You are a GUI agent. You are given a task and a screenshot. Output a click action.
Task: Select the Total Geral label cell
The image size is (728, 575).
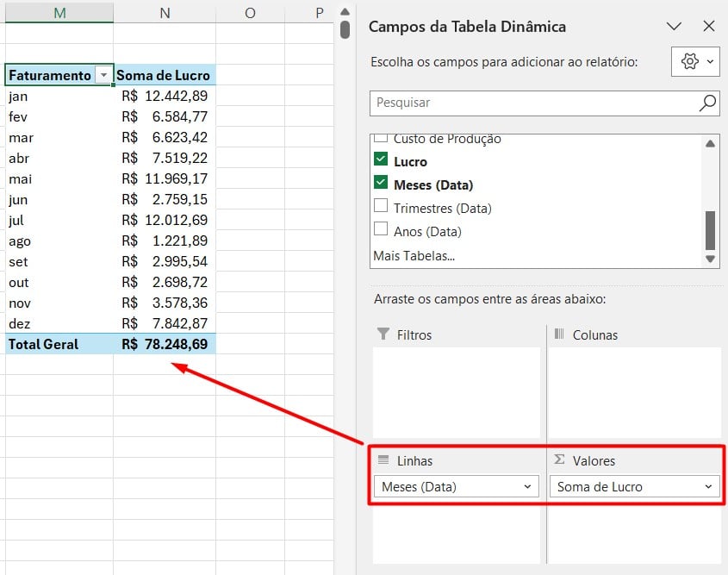point(59,344)
